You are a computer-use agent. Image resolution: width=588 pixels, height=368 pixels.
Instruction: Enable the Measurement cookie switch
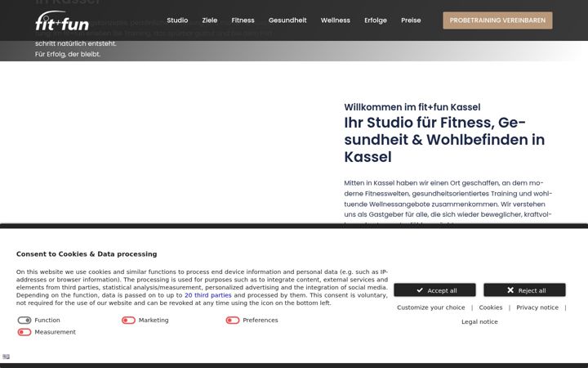tap(24, 332)
